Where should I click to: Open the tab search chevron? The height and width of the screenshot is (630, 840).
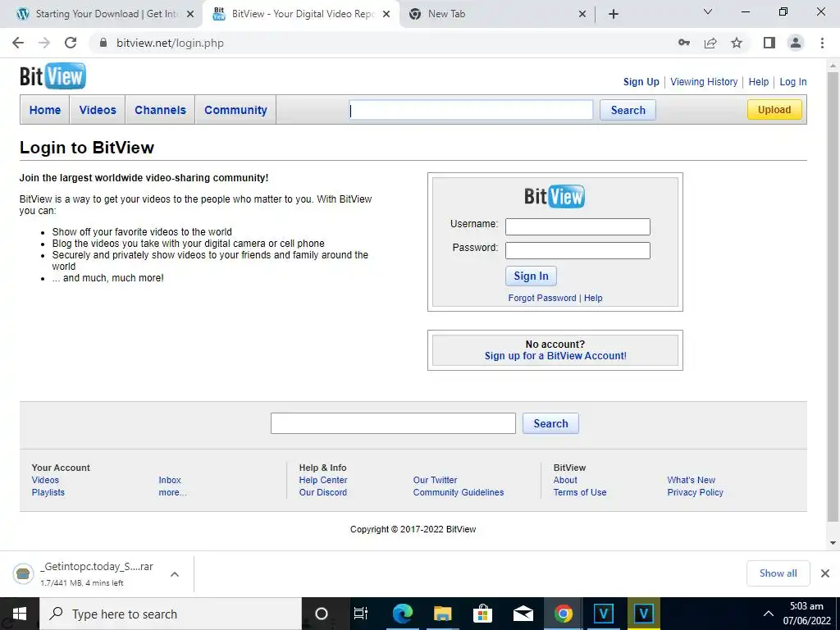click(708, 11)
